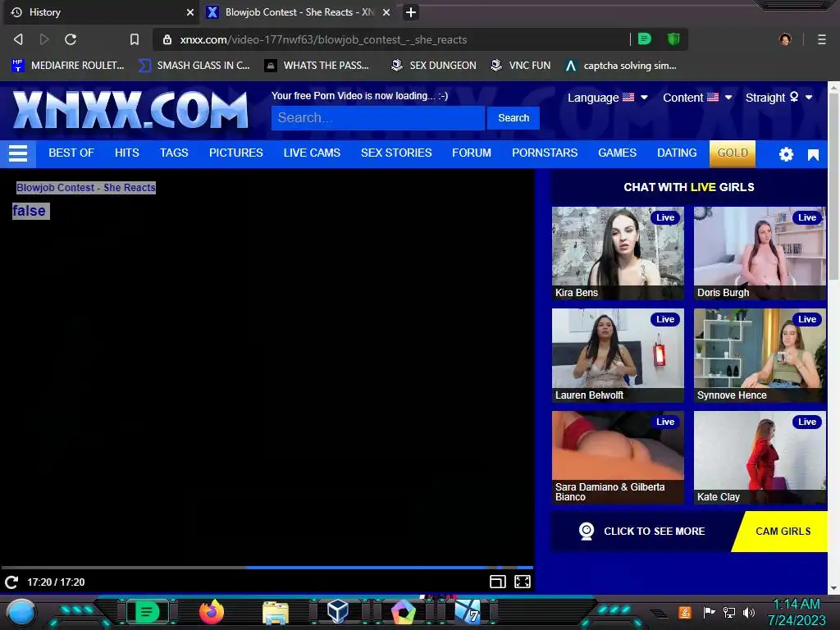Open a new browser tab
Screen dimensions: 840x630
(411, 12)
